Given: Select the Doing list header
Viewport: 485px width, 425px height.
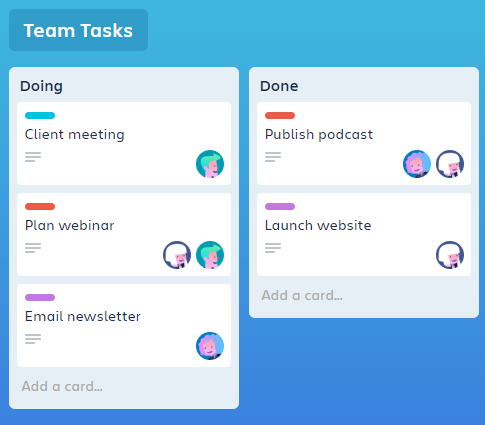Looking at the screenshot, I should coord(41,86).
